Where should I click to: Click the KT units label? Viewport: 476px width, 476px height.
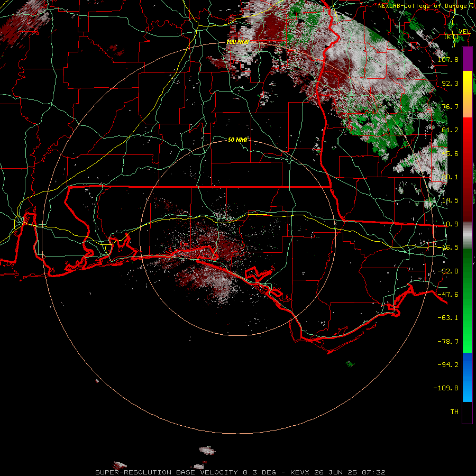click(x=452, y=37)
